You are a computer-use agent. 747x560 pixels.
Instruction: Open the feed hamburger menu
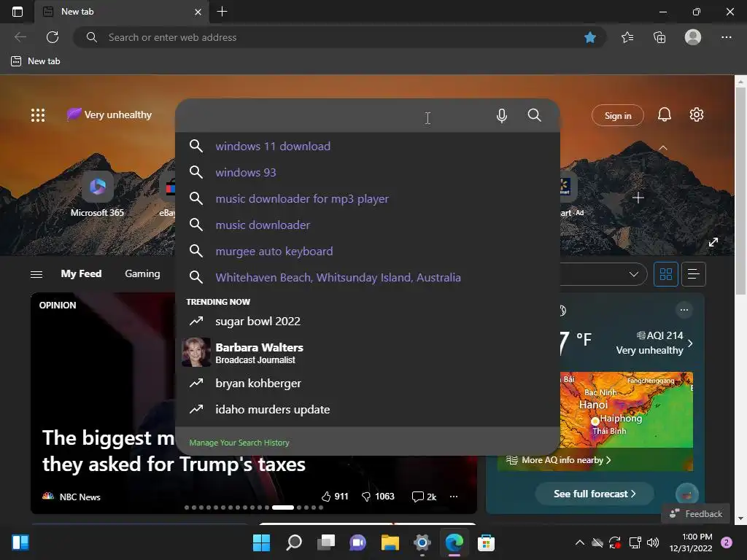coord(36,274)
